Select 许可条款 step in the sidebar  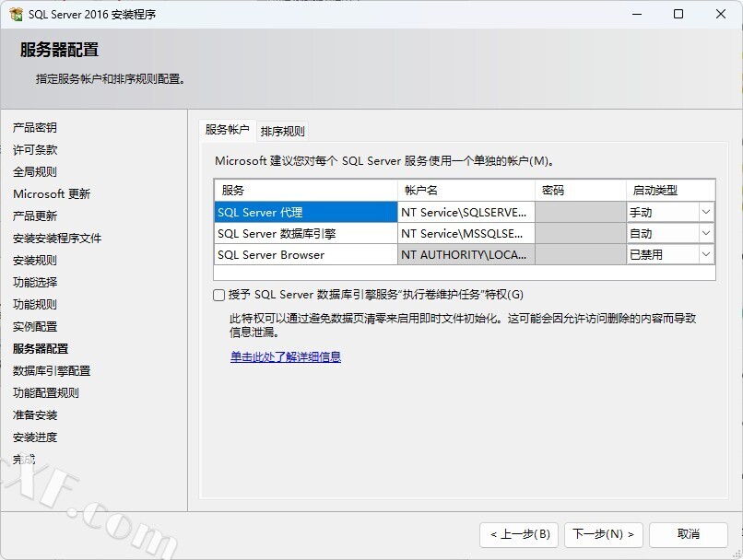click(35, 149)
